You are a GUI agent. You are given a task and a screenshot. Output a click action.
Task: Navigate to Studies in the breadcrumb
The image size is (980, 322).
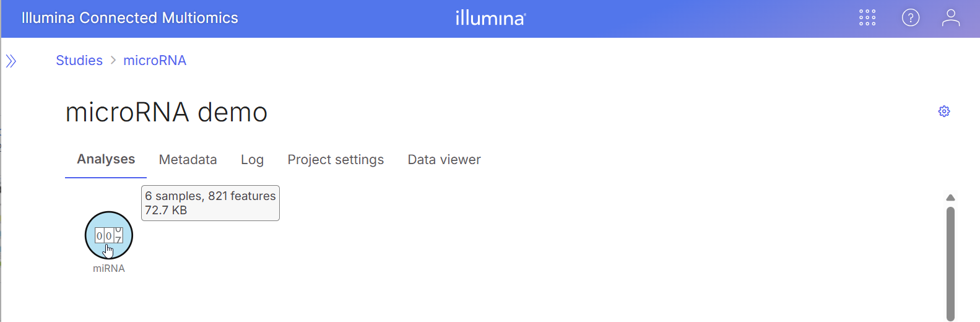tap(79, 60)
